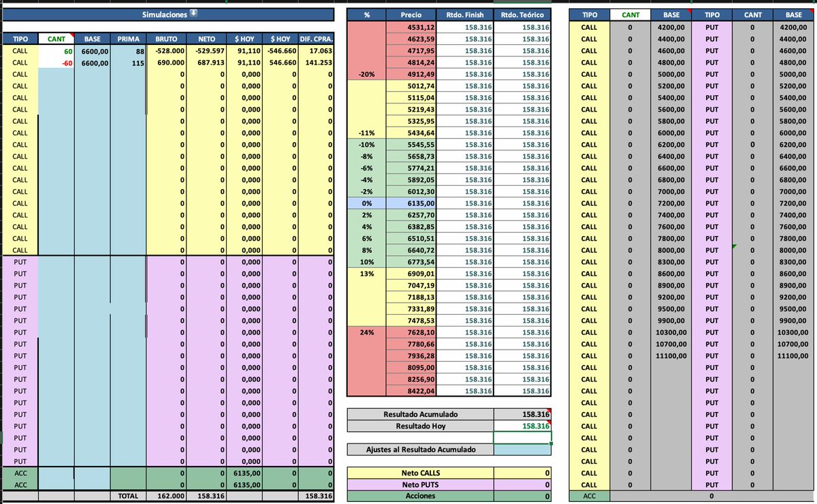
Task: Click the Ajustes al Resultado Acumulado label
Action: 421,450
